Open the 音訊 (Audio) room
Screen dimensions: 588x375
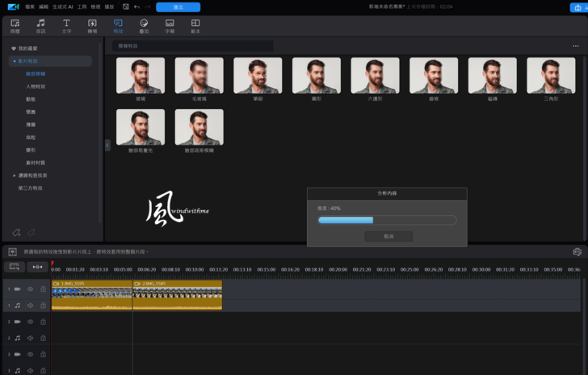coord(40,27)
